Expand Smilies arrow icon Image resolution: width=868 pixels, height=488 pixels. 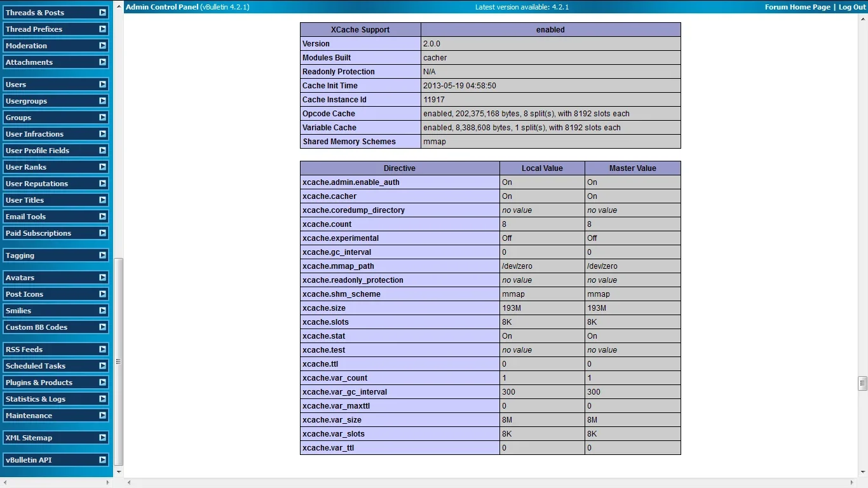point(102,311)
